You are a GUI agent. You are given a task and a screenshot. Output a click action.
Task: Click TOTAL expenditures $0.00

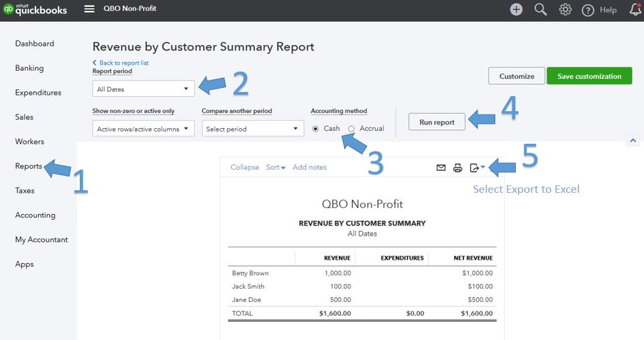click(x=415, y=313)
